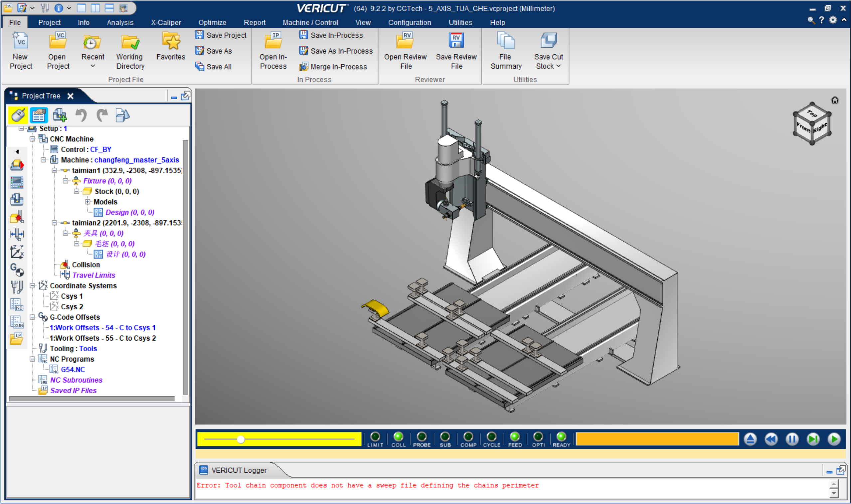Viewport: 851px width, 504px height.
Task: Toggle the LIMIT status light
Action: pyautogui.click(x=375, y=437)
